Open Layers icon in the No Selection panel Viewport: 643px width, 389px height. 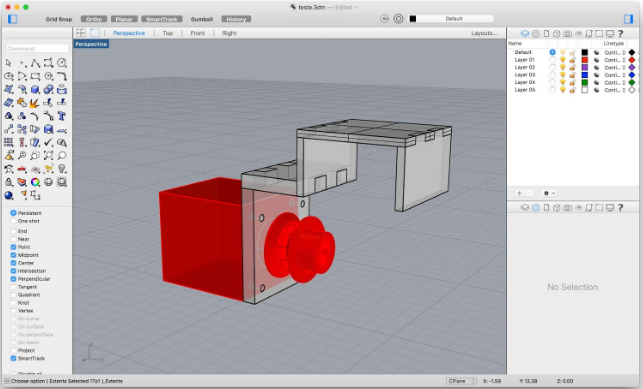pyautogui.click(x=524, y=208)
